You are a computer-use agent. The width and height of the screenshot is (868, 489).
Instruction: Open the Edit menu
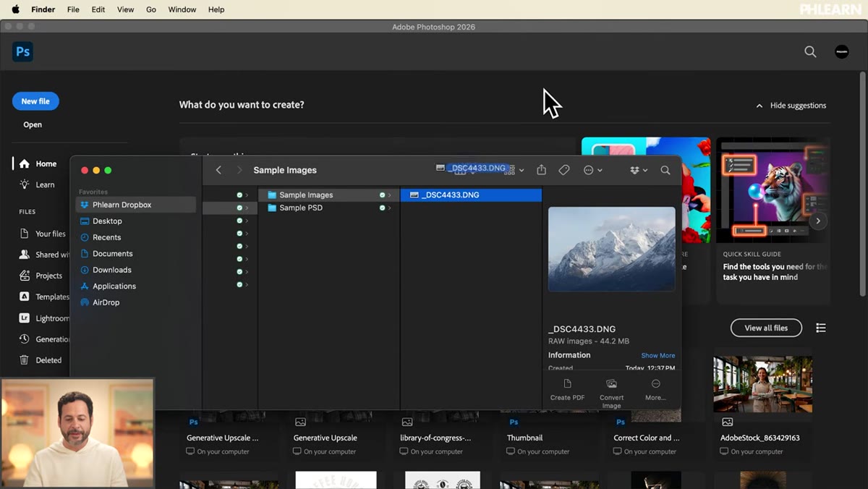click(x=98, y=9)
